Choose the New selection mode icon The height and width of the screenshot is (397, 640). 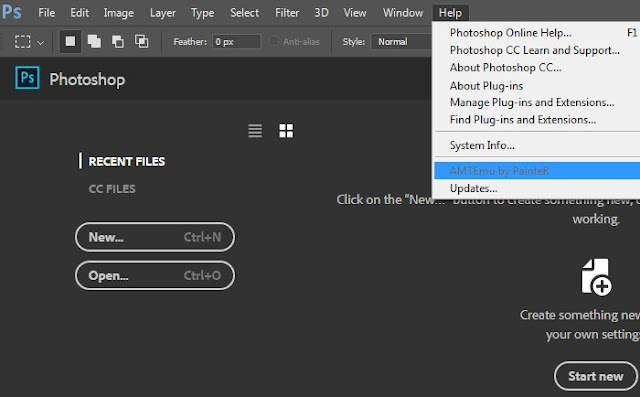[70, 41]
